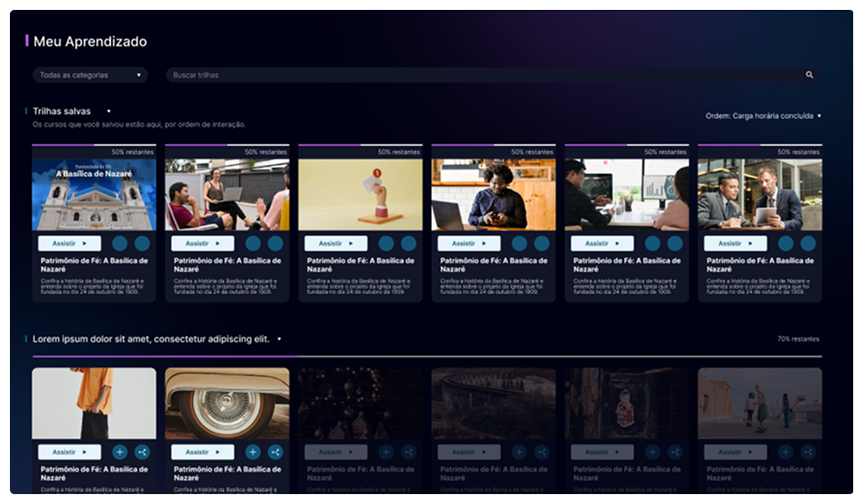Open the Basílica de Nazaré church thumbnail
Image resolution: width=864 pixels, height=504 pixels.
94,195
